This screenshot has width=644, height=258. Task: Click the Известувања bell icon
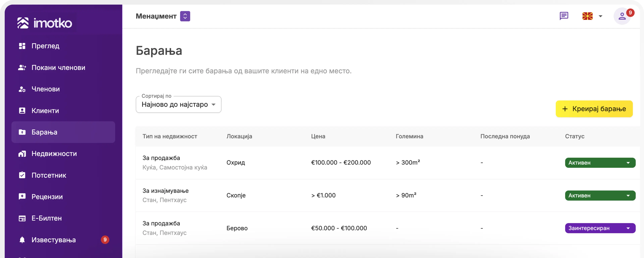(22, 240)
